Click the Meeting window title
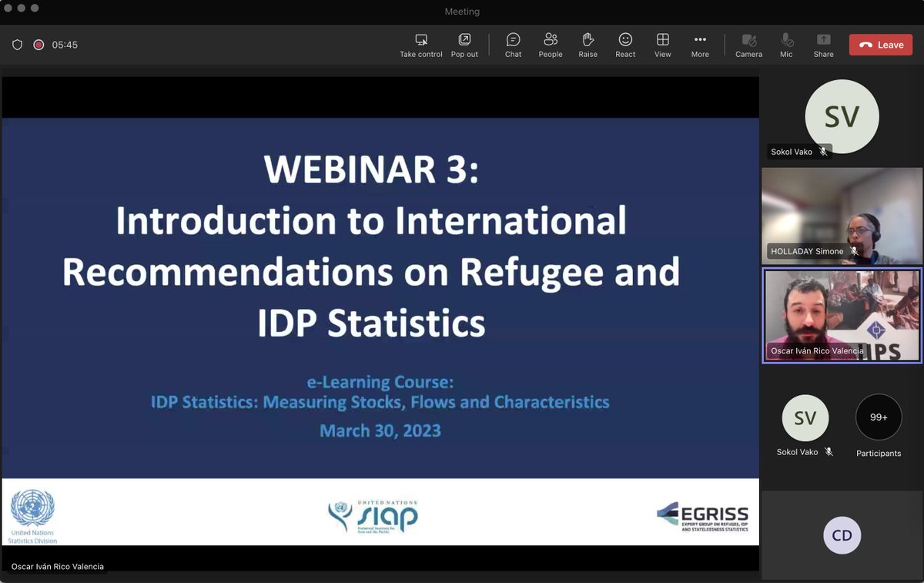924x583 pixels. click(462, 12)
